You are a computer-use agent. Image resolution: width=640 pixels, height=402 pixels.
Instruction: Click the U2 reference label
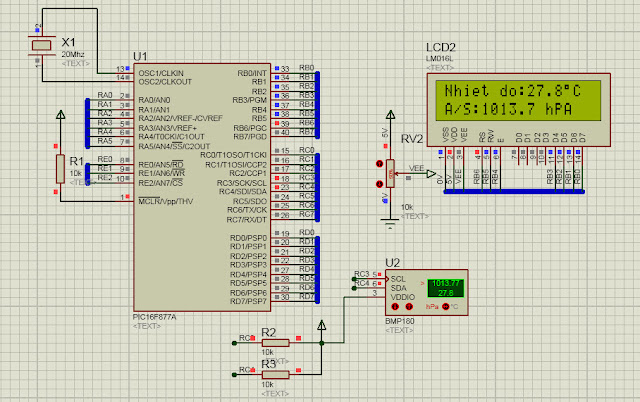(393, 262)
